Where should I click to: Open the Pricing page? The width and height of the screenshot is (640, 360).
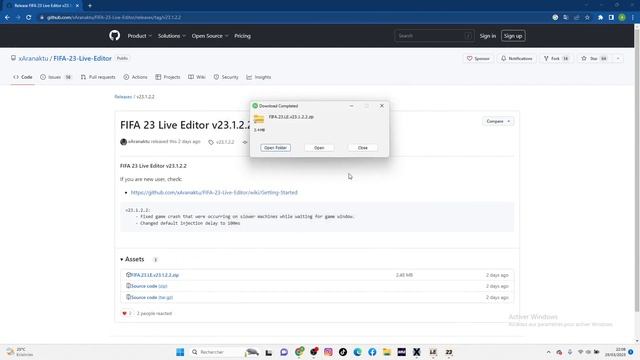[242, 36]
